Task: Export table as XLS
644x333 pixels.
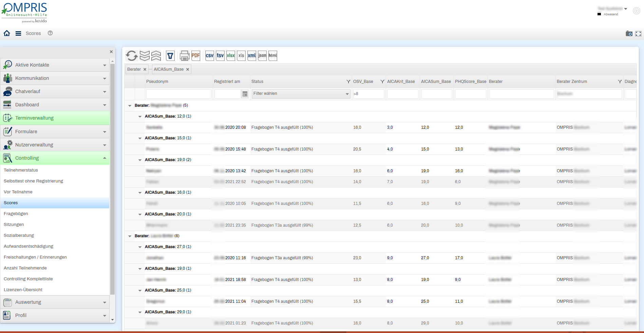Action: pyautogui.click(x=241, y=55)
